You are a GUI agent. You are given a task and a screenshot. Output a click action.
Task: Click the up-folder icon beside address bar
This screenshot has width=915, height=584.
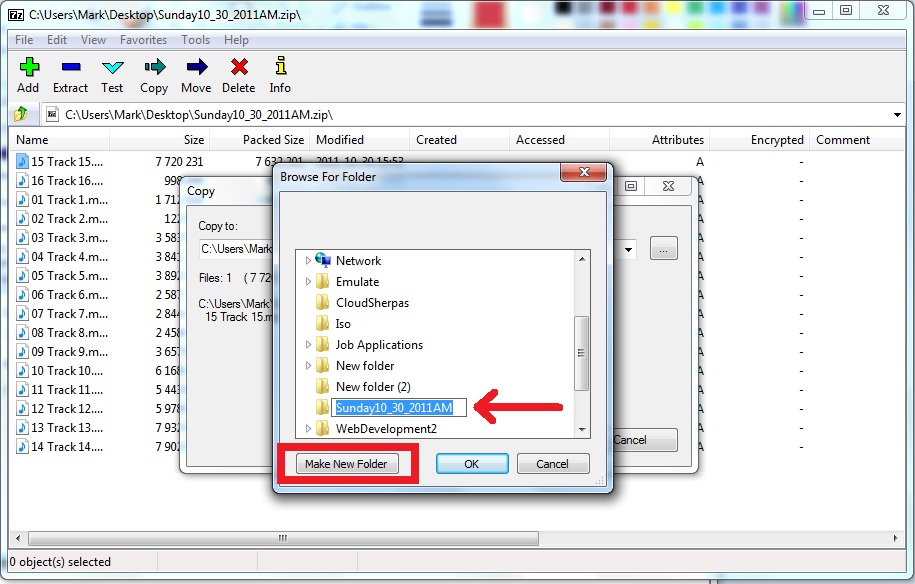[21, 114]
